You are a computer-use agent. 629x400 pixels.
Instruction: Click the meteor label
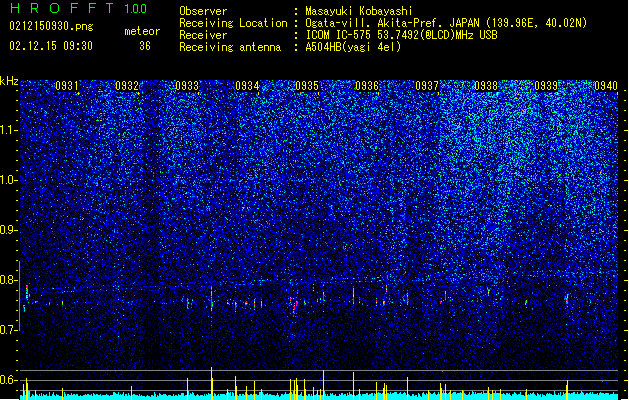tap(142, 31)
